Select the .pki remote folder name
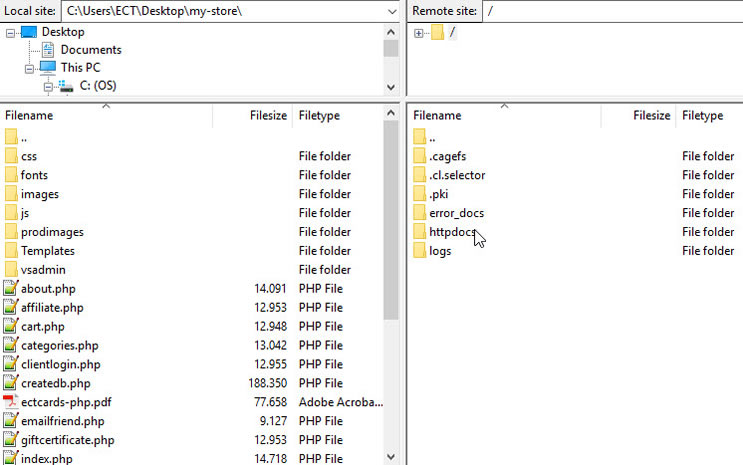This screenshot has width=743, height=465. (438, 194)
